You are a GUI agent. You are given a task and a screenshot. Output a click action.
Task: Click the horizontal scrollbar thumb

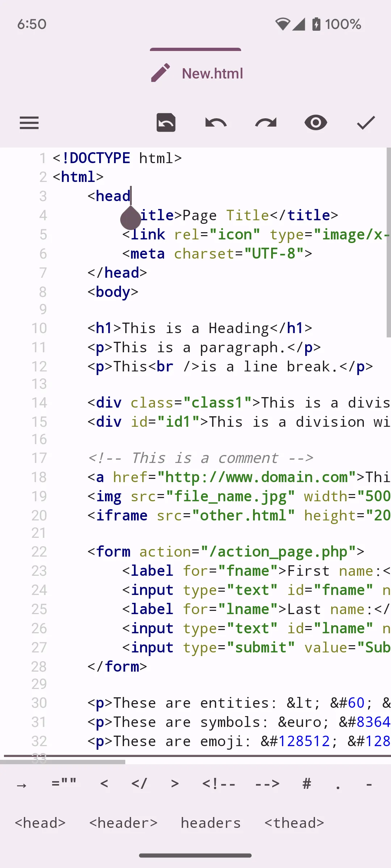[63, 762]
